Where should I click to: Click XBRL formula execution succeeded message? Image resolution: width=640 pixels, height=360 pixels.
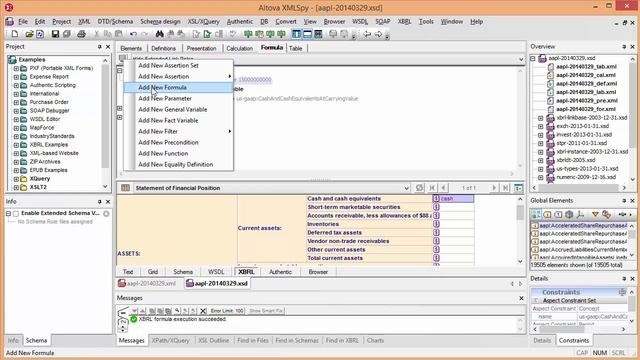click(x=182, y=319)
